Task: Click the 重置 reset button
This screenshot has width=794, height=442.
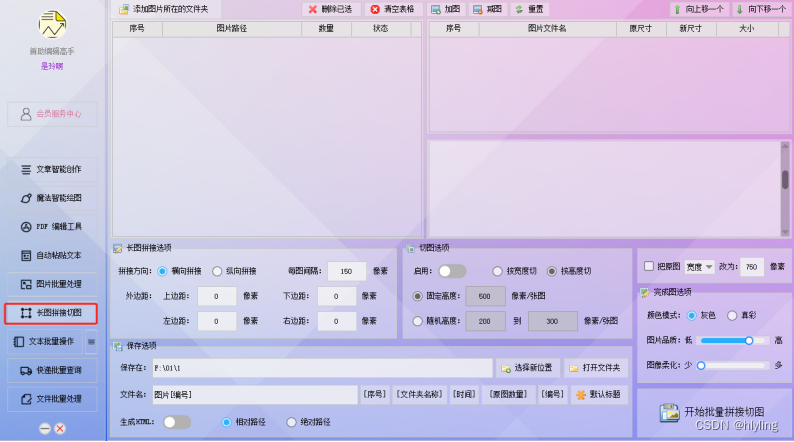Action: tap(530, 9)
